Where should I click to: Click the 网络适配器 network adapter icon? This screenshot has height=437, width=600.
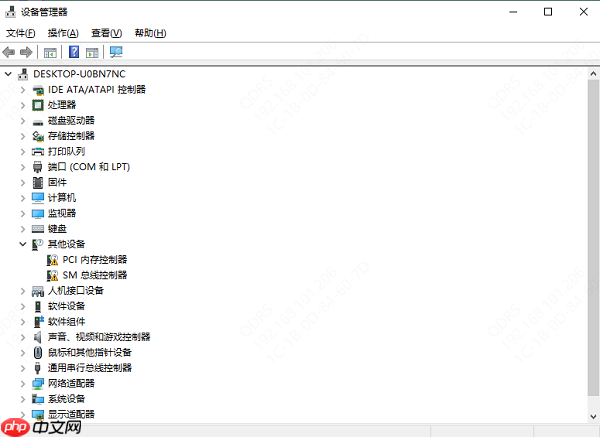pos(38,383)
